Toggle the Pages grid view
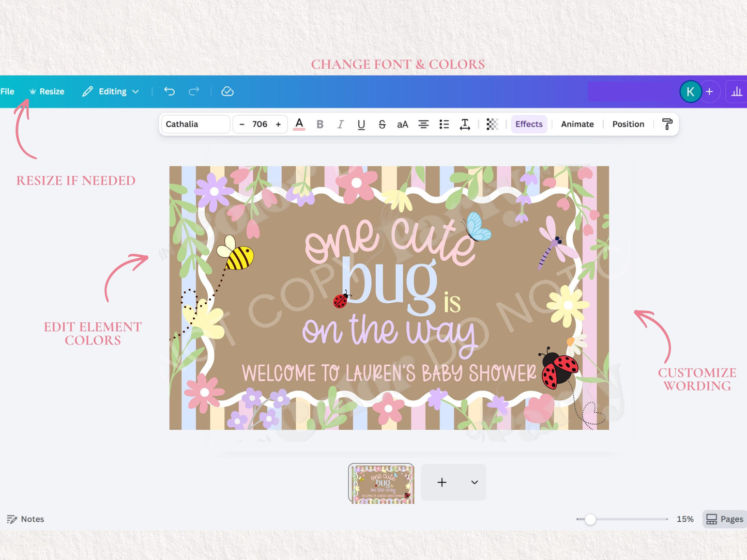Viewport: 747px width, 560px height. 725,519
